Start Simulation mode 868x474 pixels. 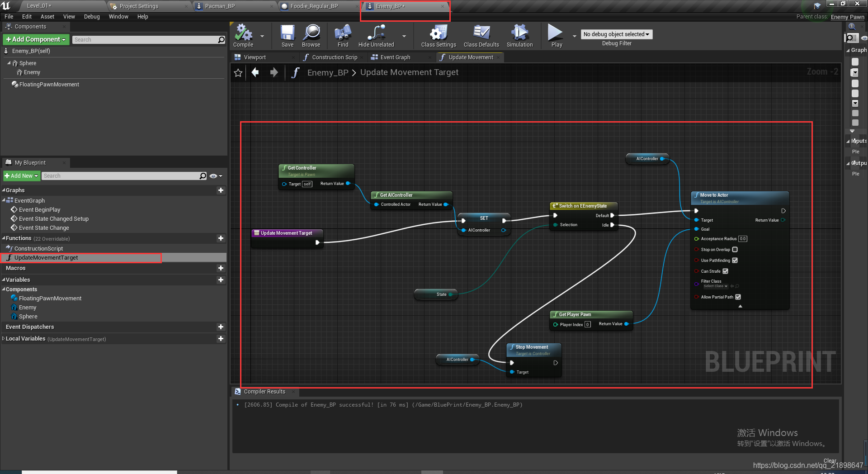click(519, 35)
